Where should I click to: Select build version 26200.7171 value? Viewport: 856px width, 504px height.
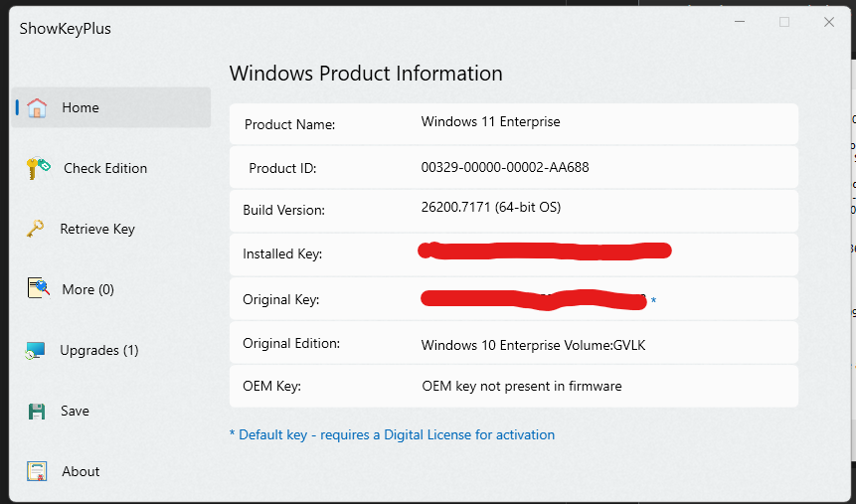(491, 208)
